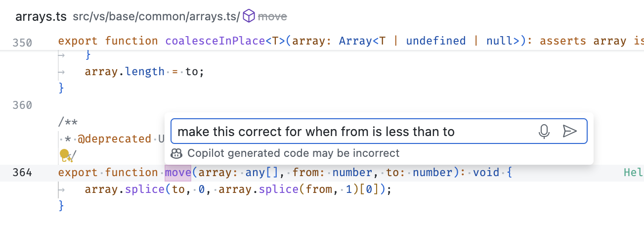The width and height of the screenshot is (644, 233).
Task: Click line number 364 in the gutter
Action: tap(22, 173)
